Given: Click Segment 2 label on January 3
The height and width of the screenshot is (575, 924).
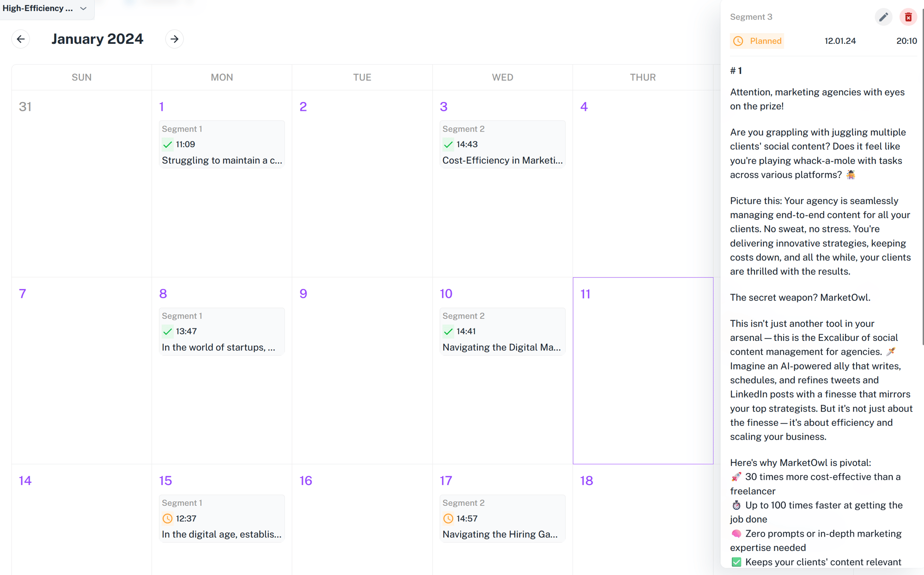Looking at the screenshot, I should click(463, 129).
